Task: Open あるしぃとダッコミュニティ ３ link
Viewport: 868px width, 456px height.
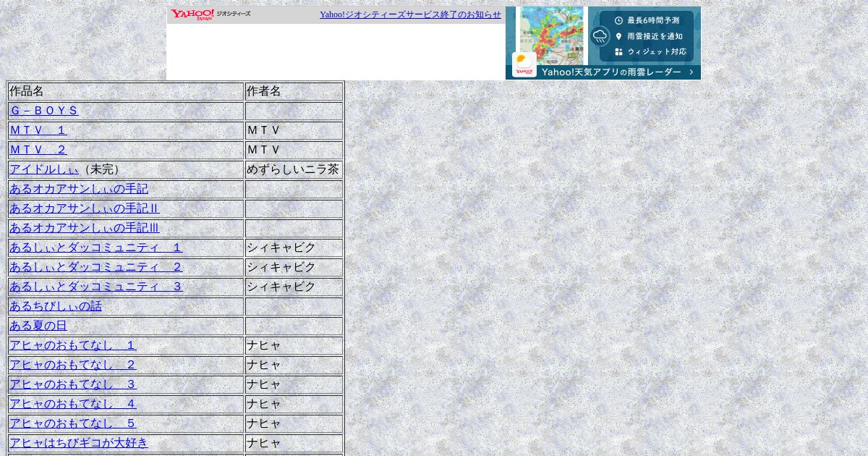Action: tap(96, 287)
